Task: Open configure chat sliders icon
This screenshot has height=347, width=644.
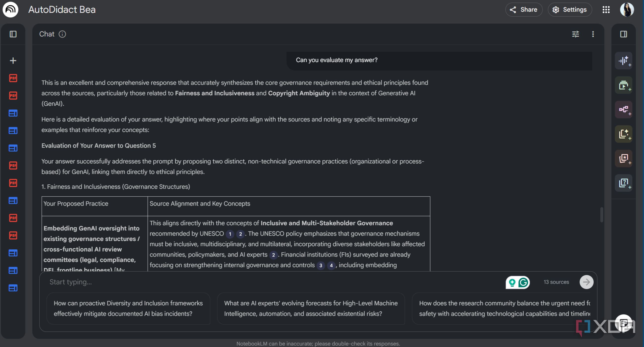Action: coord(575,34)
